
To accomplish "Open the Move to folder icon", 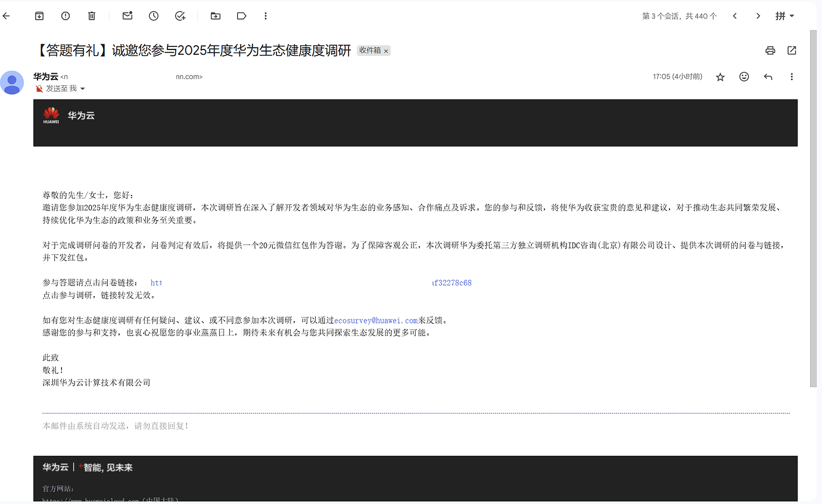I will coord(216,16).
